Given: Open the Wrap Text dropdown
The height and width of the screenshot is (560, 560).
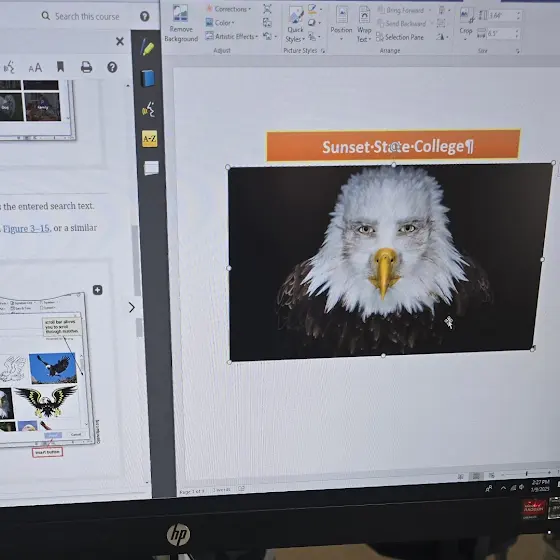Looking at the screenshot, I should pos(364,24).
